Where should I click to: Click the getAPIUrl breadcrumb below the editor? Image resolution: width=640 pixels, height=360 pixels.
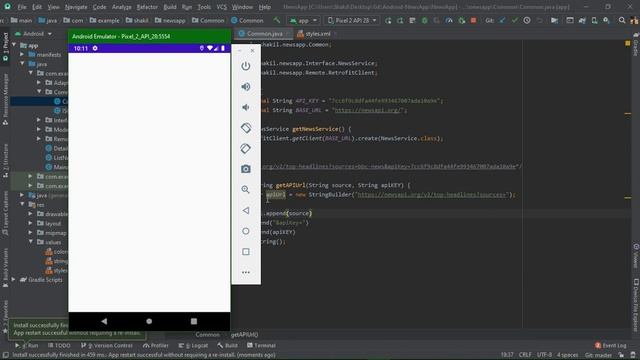[244, 335]
